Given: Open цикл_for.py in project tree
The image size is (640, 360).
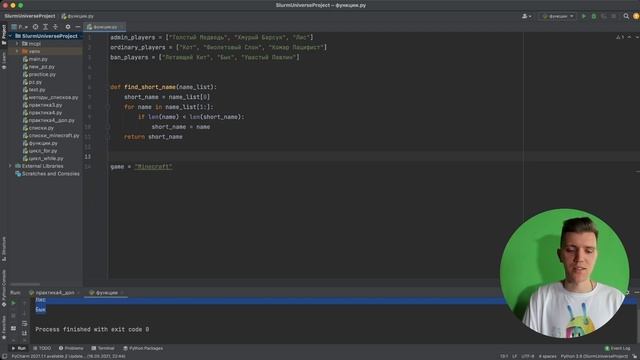Looking at the screenshot, I should pos(43,151).
